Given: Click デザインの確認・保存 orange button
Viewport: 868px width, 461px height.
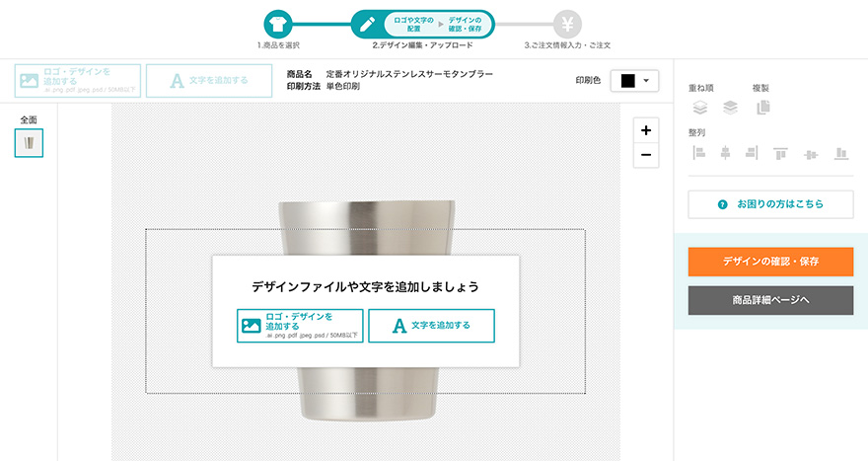Looking at the screenshot, I should [x=770, y=262].
